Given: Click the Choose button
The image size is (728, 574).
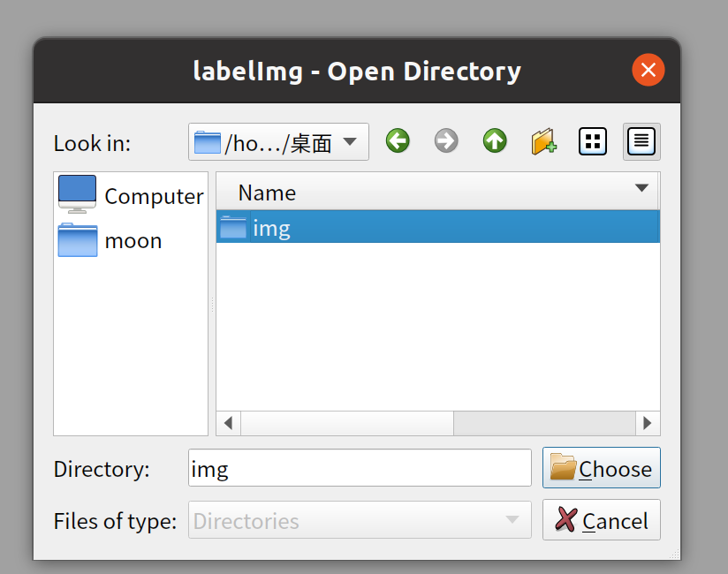Looking at the screenshot, I should pyautogui.click(x=602, y=468).
